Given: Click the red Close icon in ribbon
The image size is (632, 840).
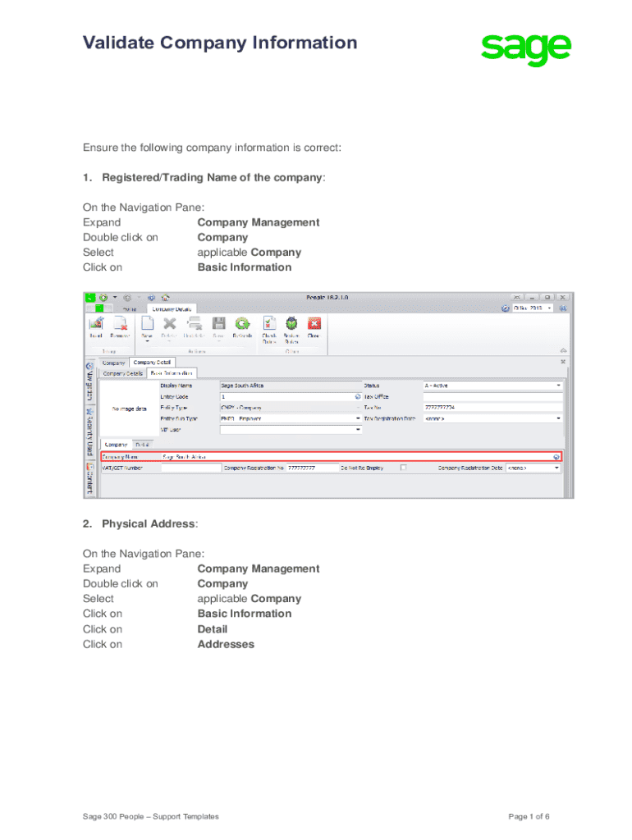Looking at the screenshot, I should 314,324.
